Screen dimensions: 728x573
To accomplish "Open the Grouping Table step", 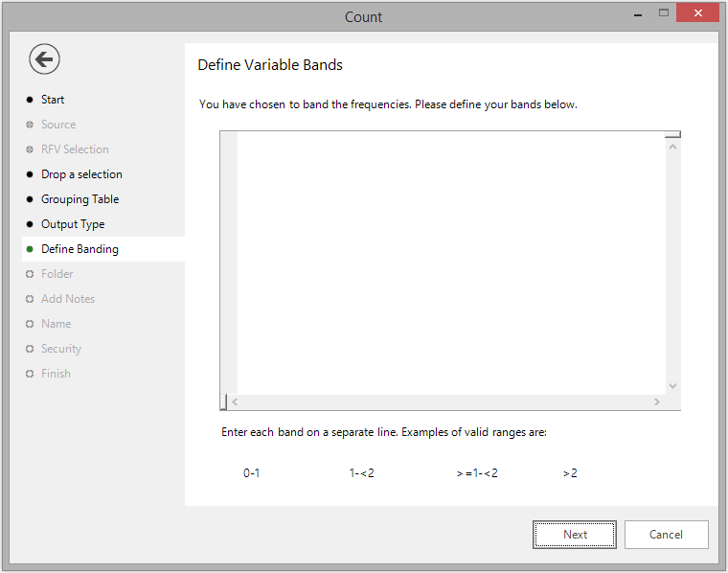I will click(x=80, y=199).
